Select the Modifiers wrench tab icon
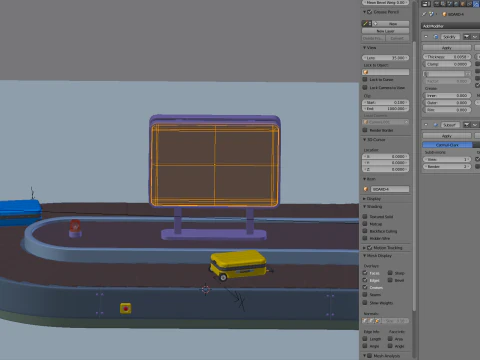 coord(476,4)
